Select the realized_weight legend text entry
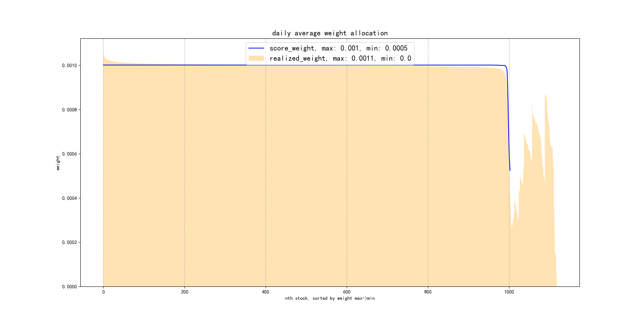This screenshot has width=644, height=322. 340,58
